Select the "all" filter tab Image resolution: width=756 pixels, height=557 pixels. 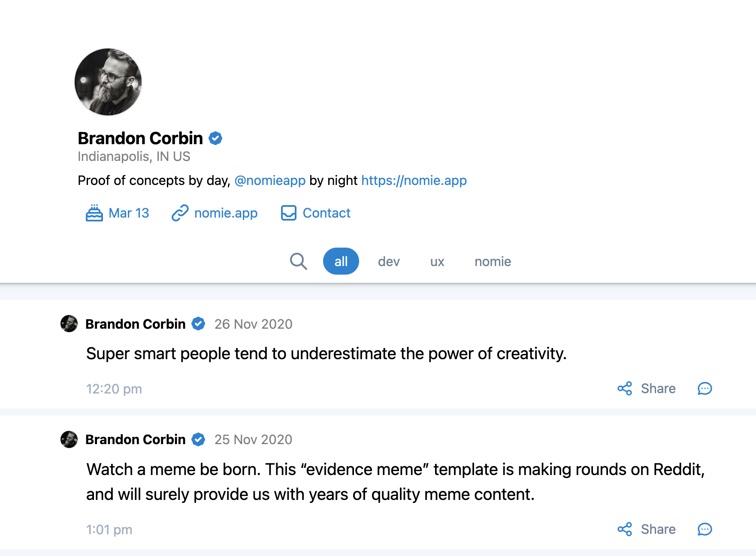341,261
